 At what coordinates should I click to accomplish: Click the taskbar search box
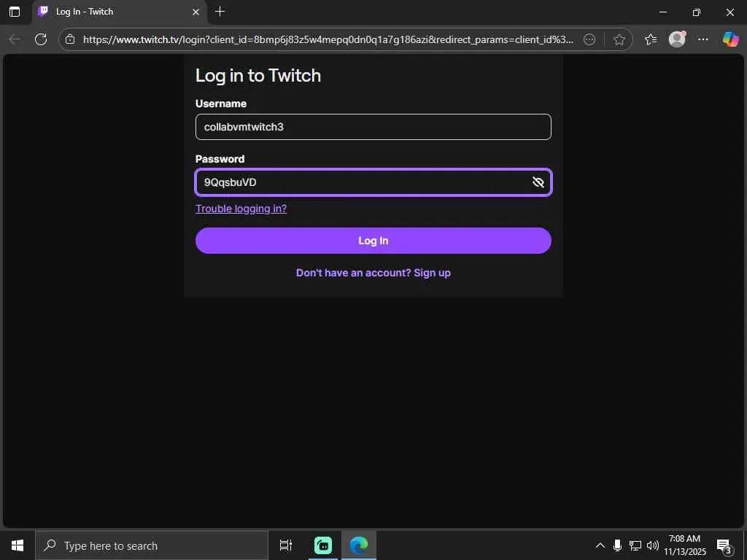[152, 545]
